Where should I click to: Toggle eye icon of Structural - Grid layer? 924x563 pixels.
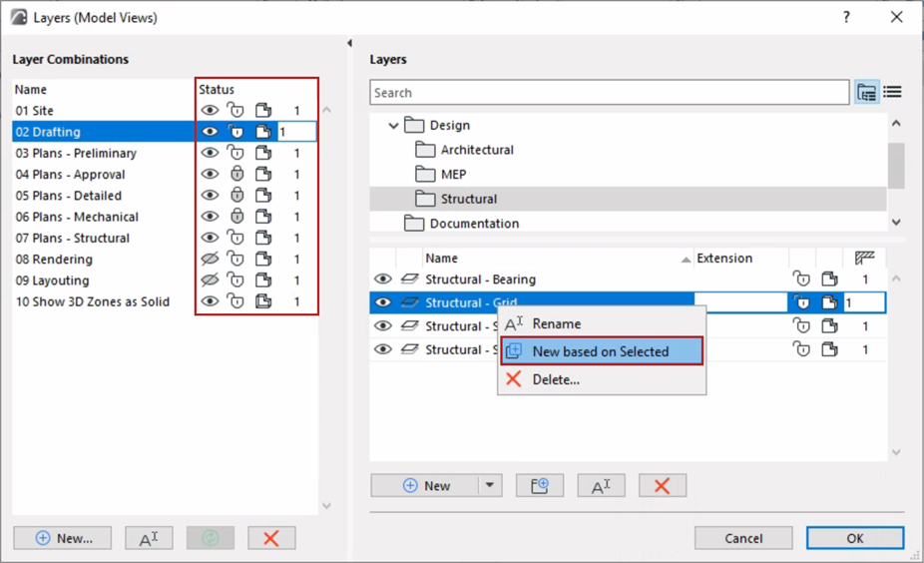[x=383, y=302]
